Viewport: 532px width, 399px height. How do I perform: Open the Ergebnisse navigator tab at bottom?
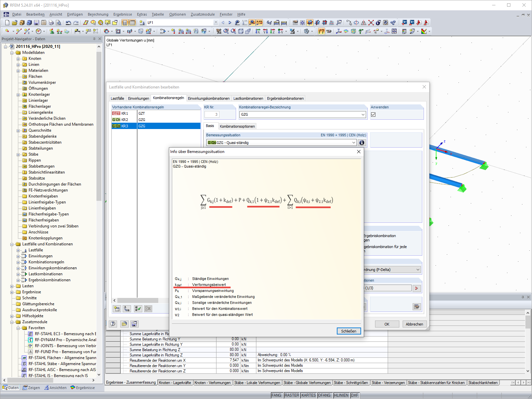[x=82, y=388]
